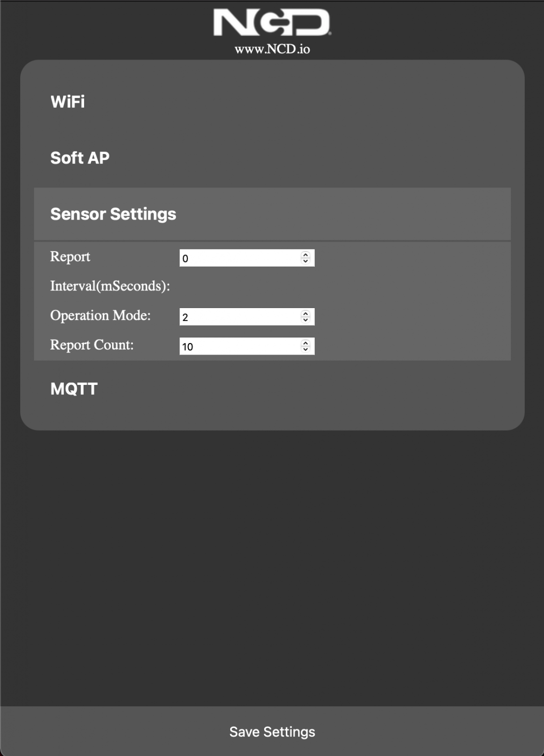Increment the Report Interval value

coord(305,255)
